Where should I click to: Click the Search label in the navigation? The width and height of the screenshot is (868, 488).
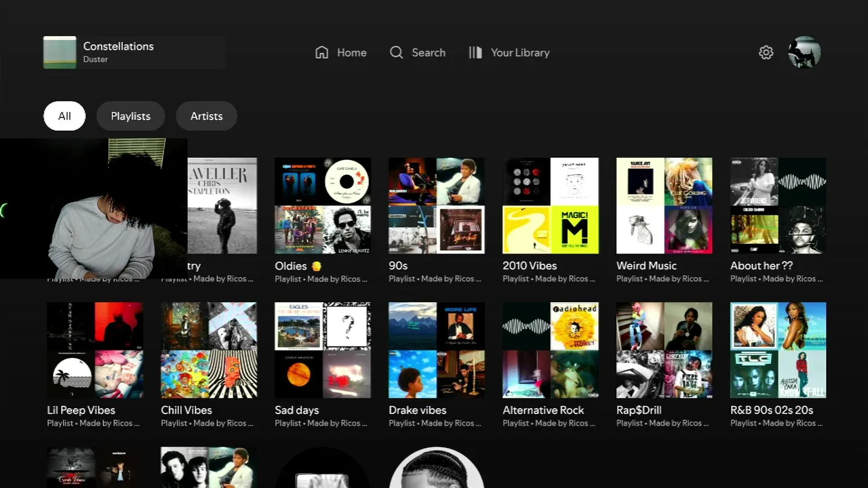[429, 52]
